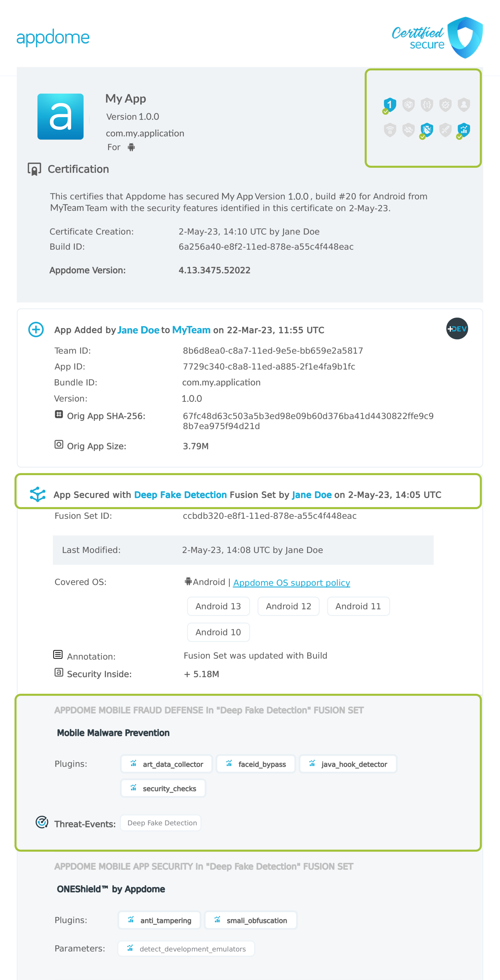Click the greyed gear checkmark shield badge
The height and width of the screenshot is (980, 500).
[445, 105]
